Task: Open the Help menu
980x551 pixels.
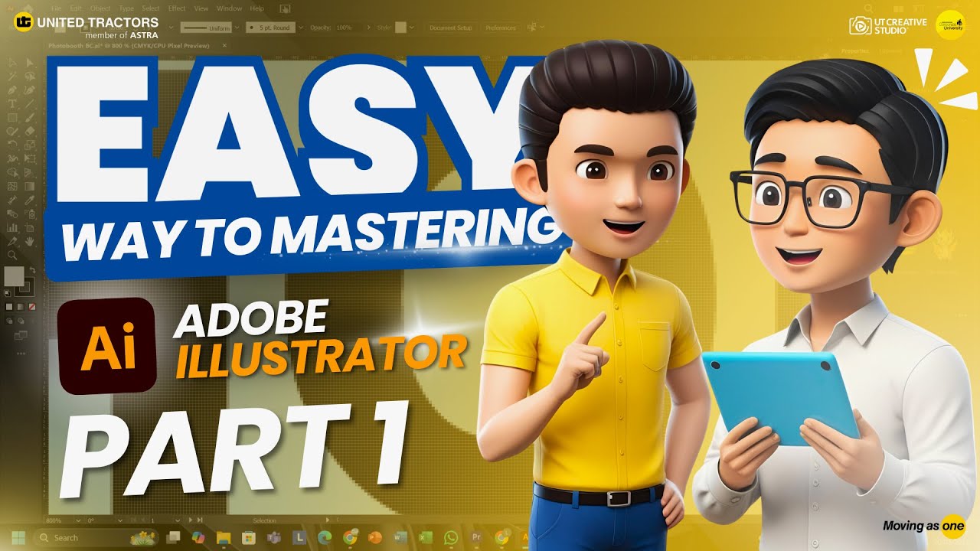Action: 256,8
